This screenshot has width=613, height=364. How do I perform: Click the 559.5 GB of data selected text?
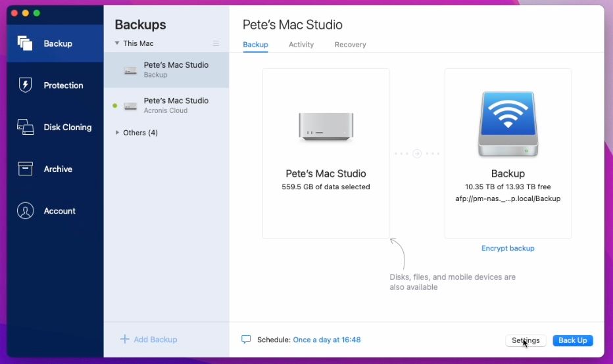coord(326,187)
